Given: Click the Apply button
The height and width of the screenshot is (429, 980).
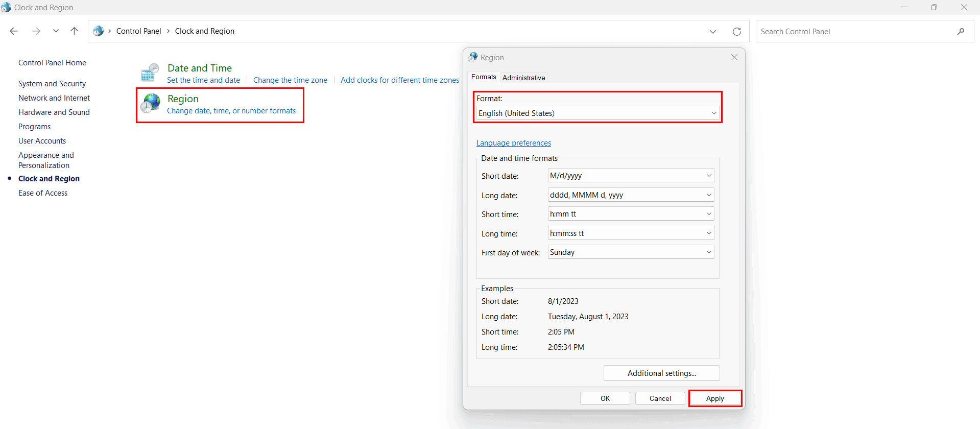Looking at the screenshot, I should tap(714, 398).
